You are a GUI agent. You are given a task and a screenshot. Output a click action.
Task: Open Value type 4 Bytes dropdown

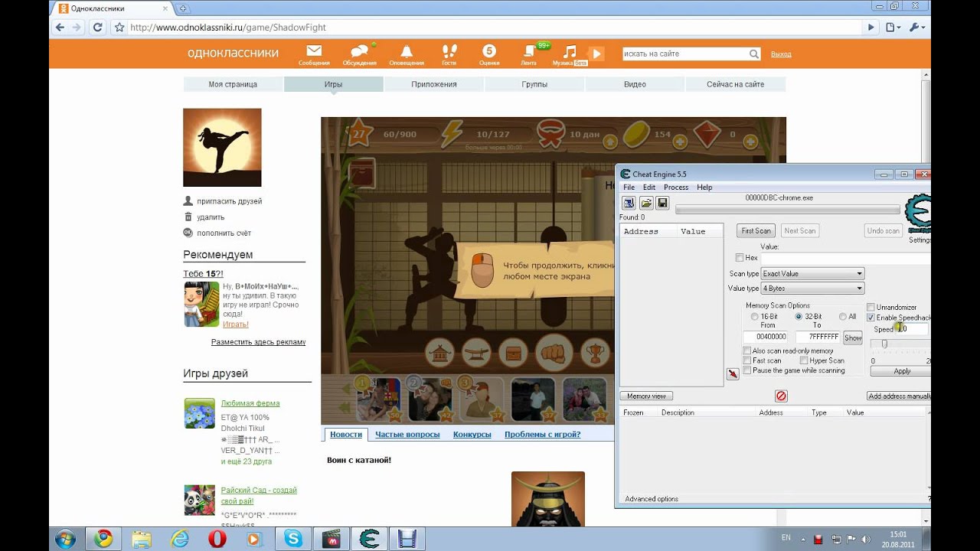[x=812, y=289]
